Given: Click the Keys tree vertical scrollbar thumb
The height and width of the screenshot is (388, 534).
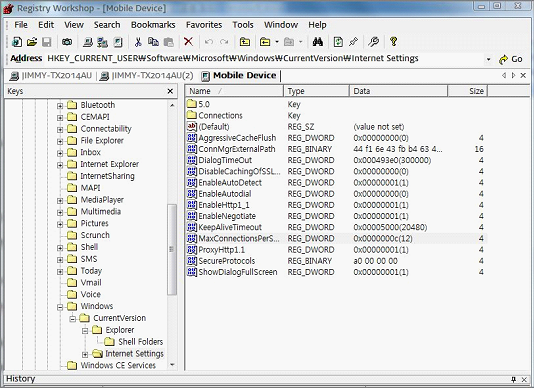Looking at the screenshot, I should tap(172, 249).
